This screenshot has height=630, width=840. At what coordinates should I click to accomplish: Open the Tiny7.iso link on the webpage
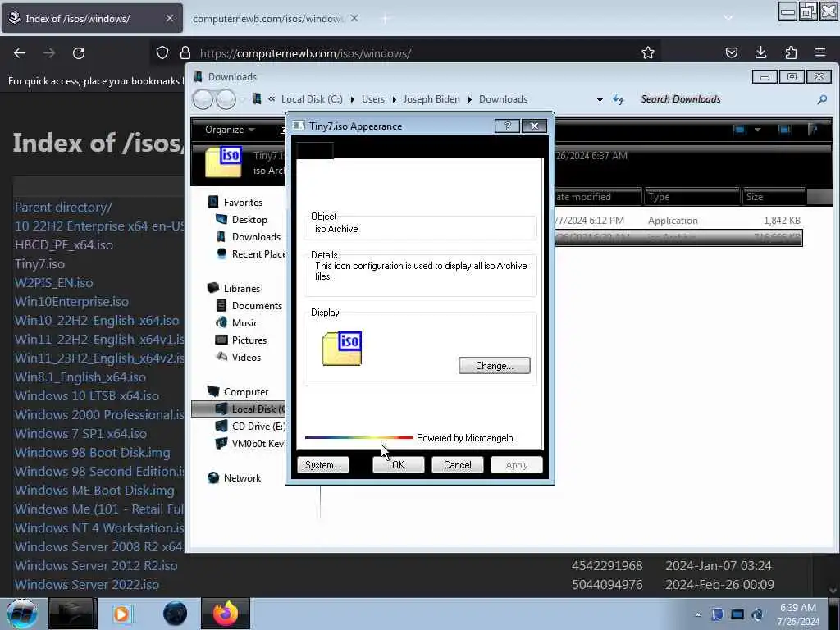click(x=39, y=263)
